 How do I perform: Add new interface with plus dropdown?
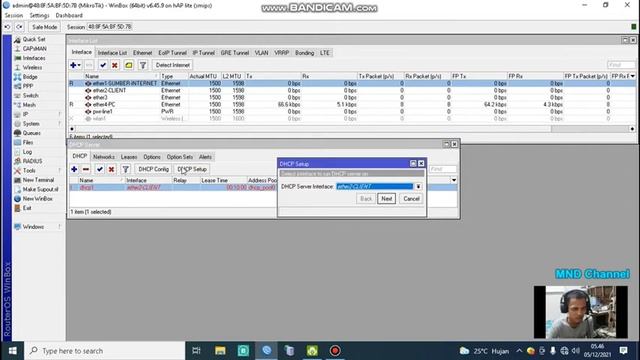(76, 65)
